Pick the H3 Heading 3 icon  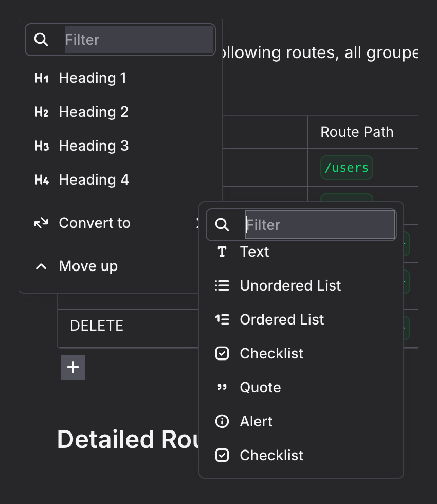pyautogui.click(x=41, y=146)
